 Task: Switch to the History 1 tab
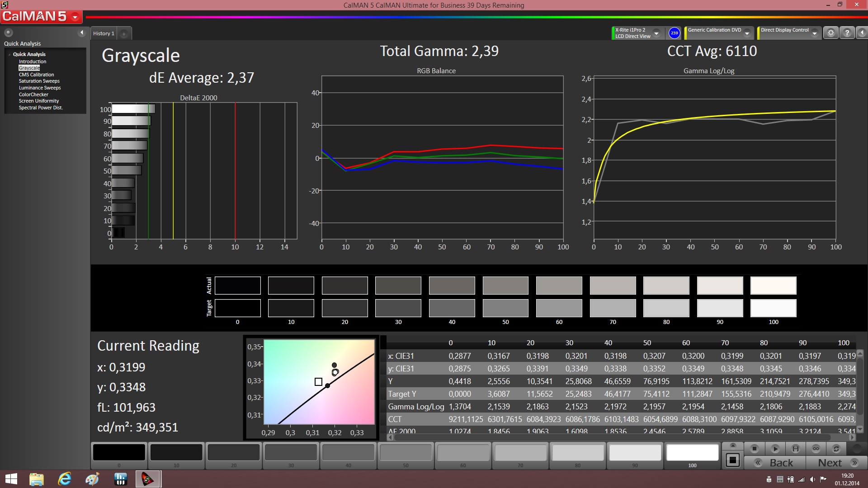click(x=104, y=33)
